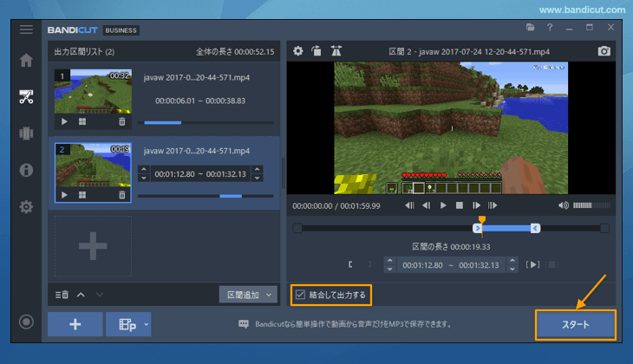Click the segment end handle on timeline
Screen dimensions: 633x364
535,228
